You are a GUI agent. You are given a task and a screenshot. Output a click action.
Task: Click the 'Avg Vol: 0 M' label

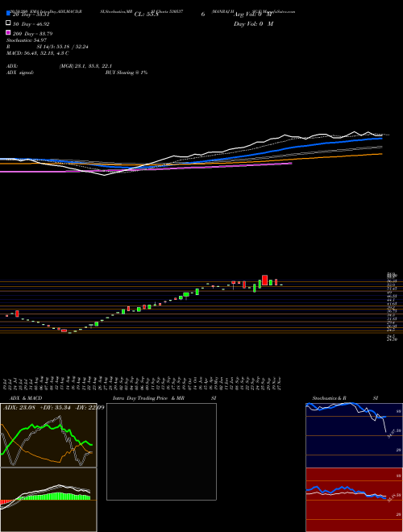[x=253, y=15]
